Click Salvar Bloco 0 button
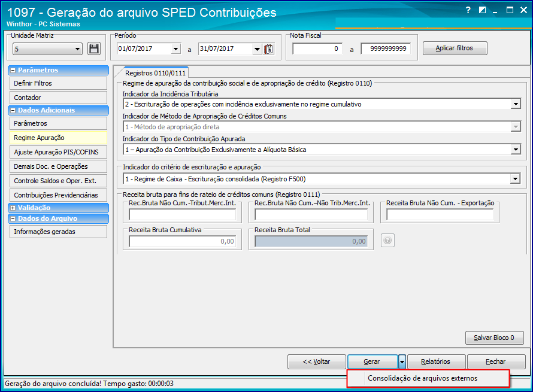533x392 pixels. tap(494, 338)
